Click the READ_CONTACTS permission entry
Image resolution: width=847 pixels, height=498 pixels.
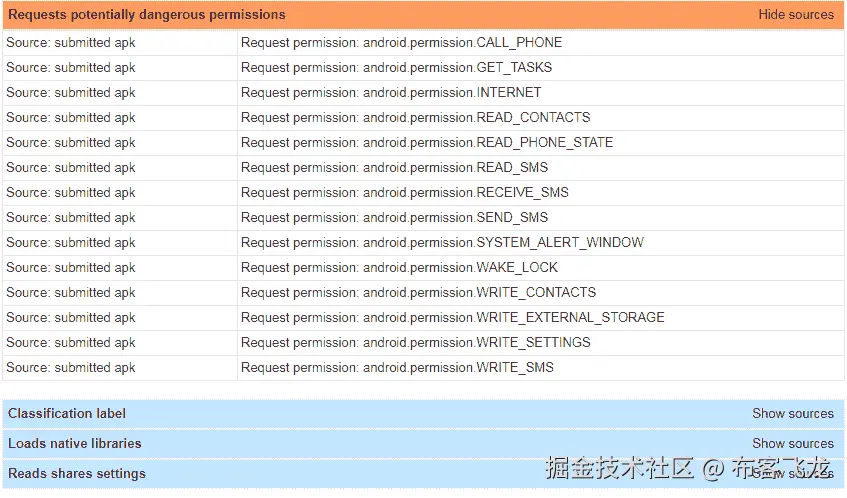415,118
